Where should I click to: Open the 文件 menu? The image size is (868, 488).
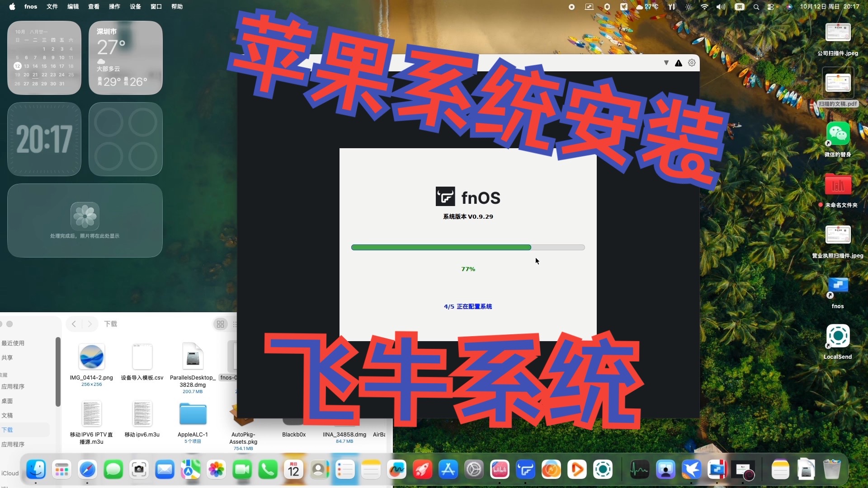52,6
